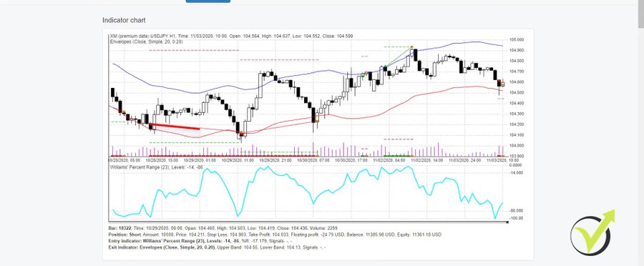Click the 104.800 price axis label
This screenshot has height=266, width=644.
[x=516, y=61]
